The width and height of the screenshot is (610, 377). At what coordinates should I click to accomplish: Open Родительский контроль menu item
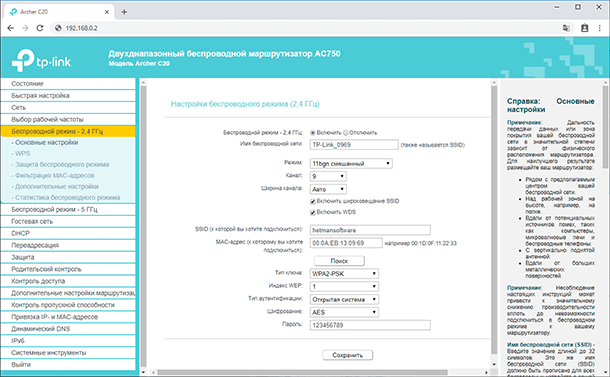pyautogui.click(x=68, y=269)
